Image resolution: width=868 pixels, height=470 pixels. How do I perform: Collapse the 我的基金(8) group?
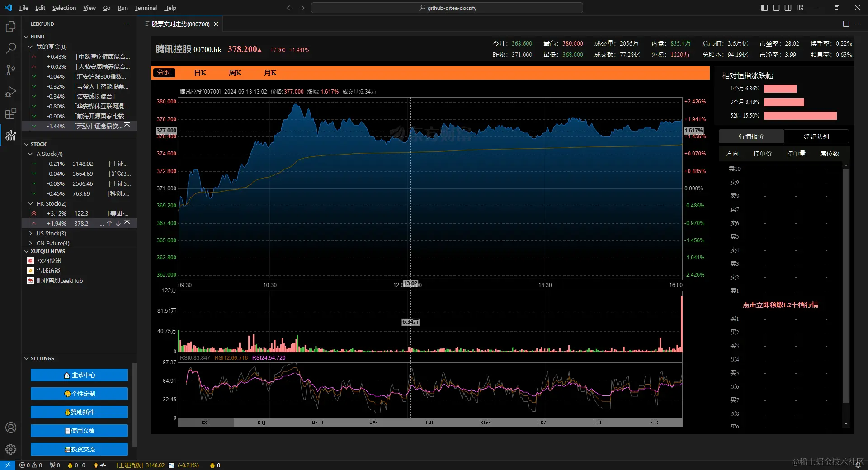(x=30, y=47)
